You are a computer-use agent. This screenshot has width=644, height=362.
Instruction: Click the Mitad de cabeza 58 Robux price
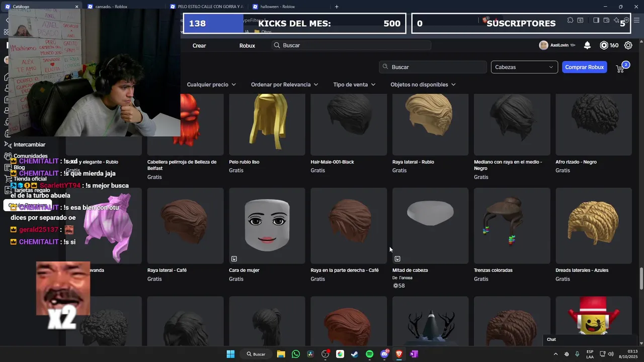pos(398,286)
